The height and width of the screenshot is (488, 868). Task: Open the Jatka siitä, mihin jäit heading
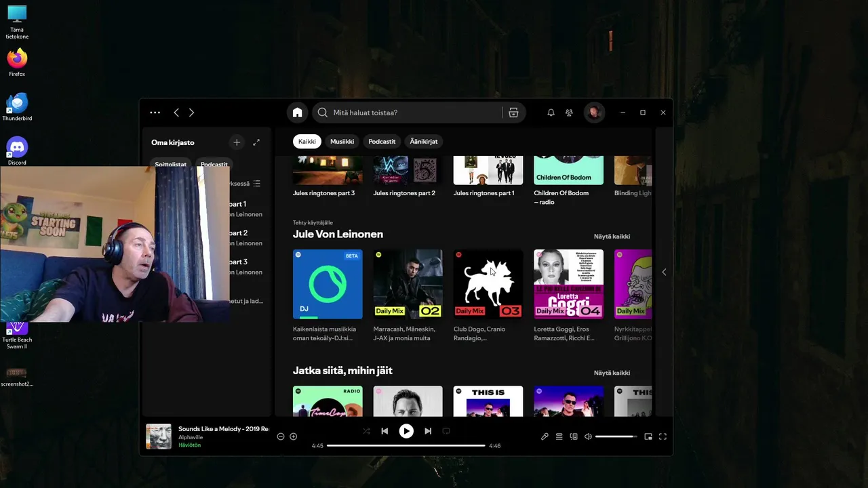[x=342, y=371]
